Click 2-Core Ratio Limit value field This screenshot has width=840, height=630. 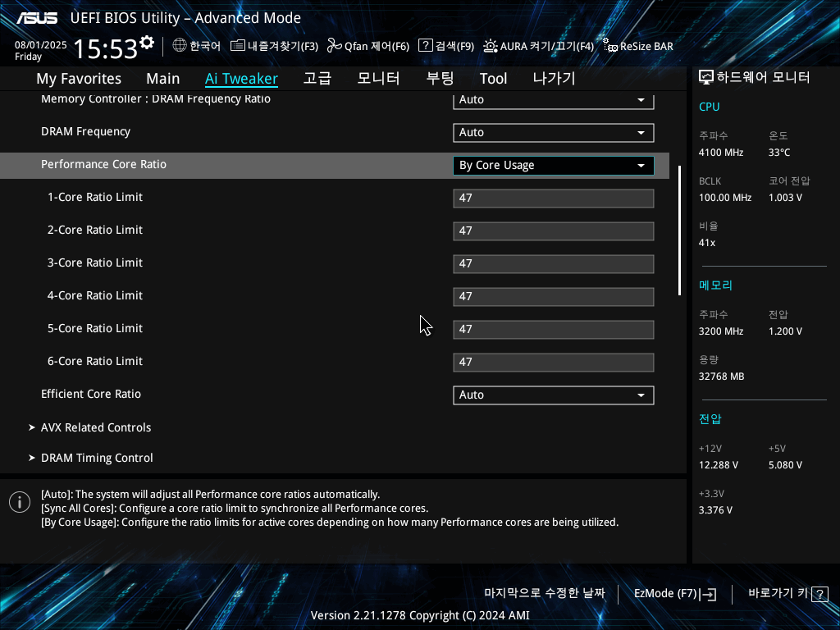[554, 231]
